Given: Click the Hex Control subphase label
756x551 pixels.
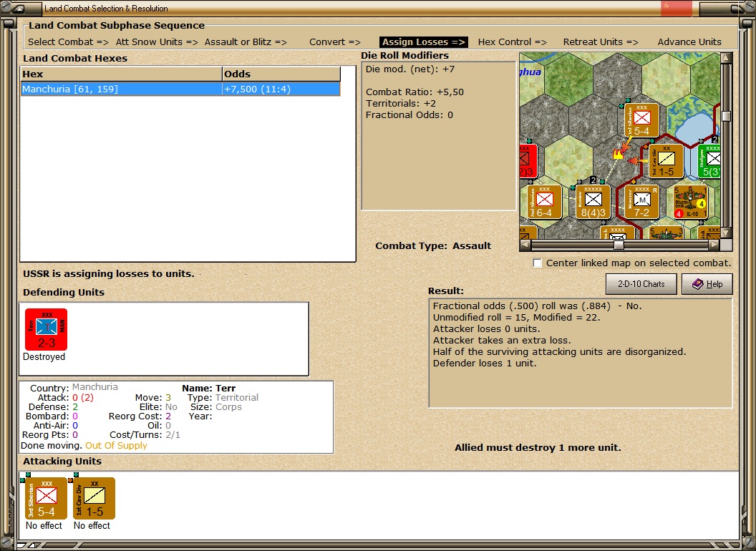Looking at the screenshot, I should point(512,42).
